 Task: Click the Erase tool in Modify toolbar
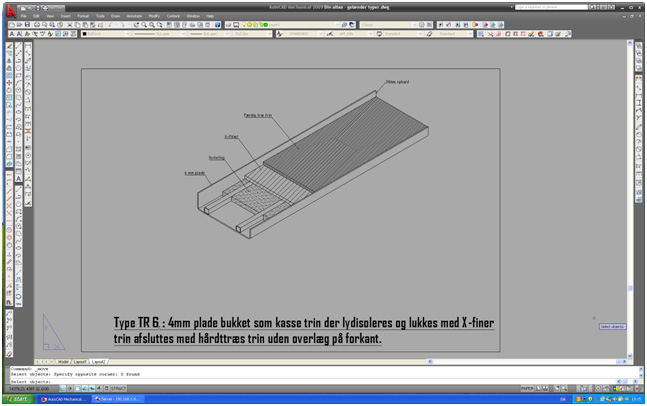(9, 46)
